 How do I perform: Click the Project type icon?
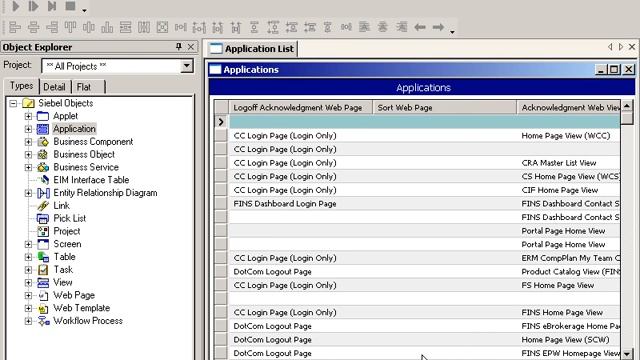click(43, 231)
